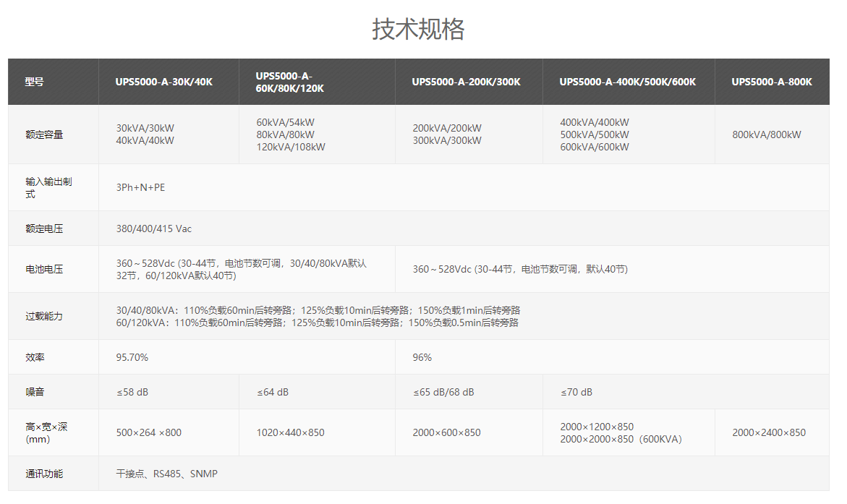Click the 40kVA/40kW capacity value
The height and width of the screenshot is (504, 847).
(x=145, y=140)
